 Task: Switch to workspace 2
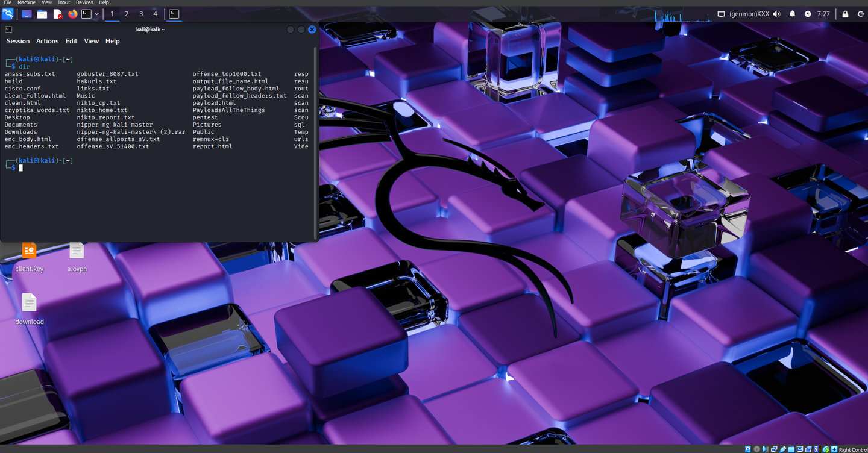[x=127, y=14]
